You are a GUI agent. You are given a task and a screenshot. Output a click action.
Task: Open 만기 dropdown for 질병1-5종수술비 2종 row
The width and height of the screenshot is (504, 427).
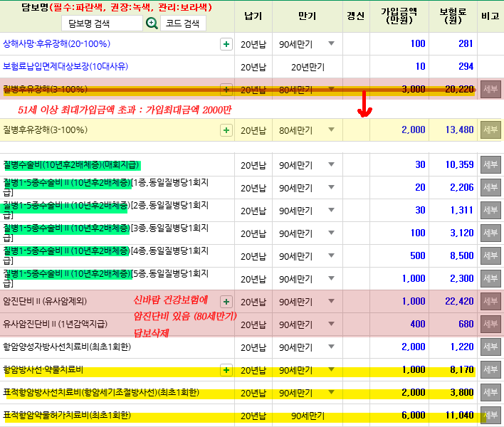click(332, 210)
